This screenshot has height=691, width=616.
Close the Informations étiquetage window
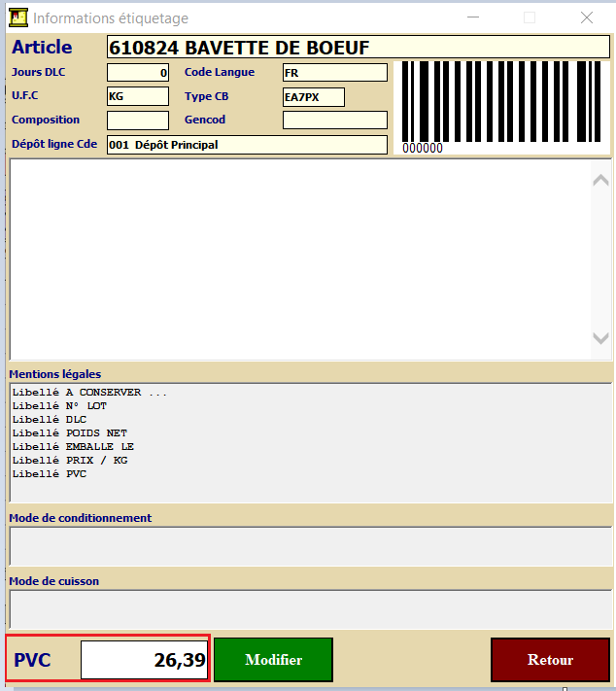(x=586, y=17)
